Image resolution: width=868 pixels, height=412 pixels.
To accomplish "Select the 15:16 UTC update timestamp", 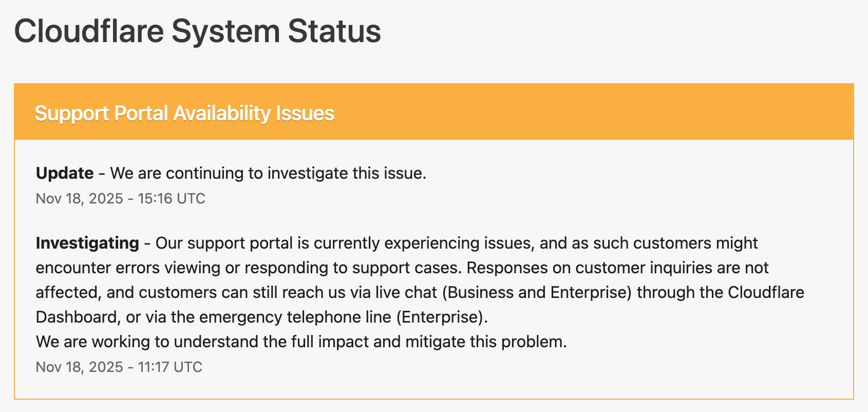I will coord(120,198).
